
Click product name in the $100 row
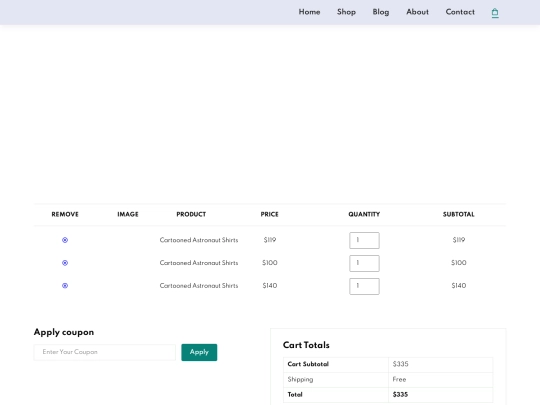click(199, 263)
